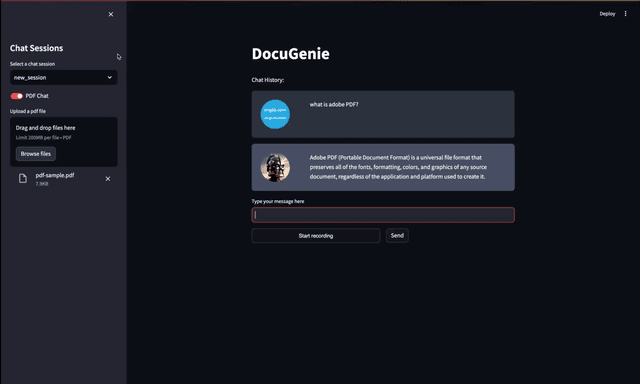
Task: Click the 'Select a chat session' label
Action: point(32,64)
